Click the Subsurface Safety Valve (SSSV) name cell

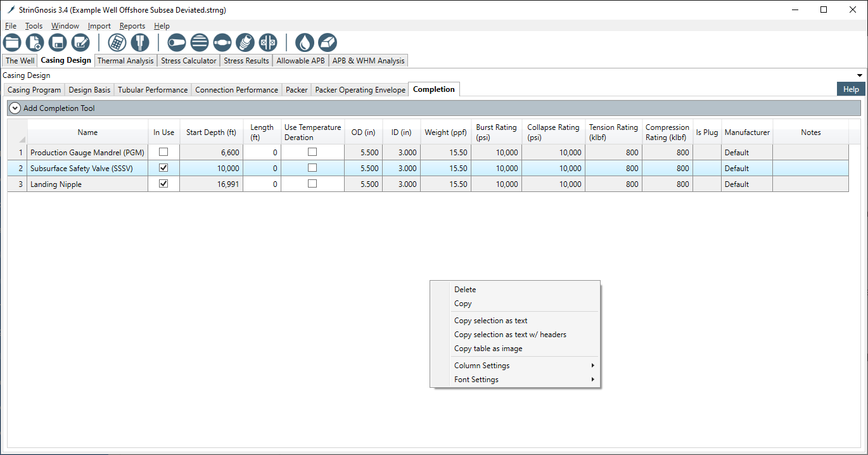87,168
